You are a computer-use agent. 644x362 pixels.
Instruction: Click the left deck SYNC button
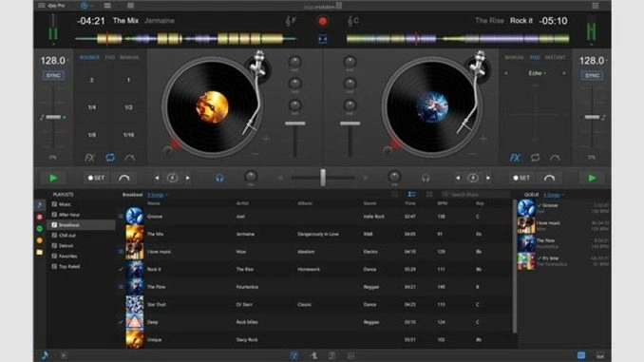click(x=53, y=76)
